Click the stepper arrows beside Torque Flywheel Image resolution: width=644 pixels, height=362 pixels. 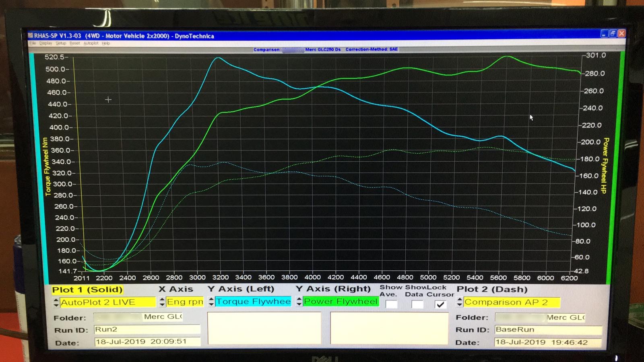[211, 301]
